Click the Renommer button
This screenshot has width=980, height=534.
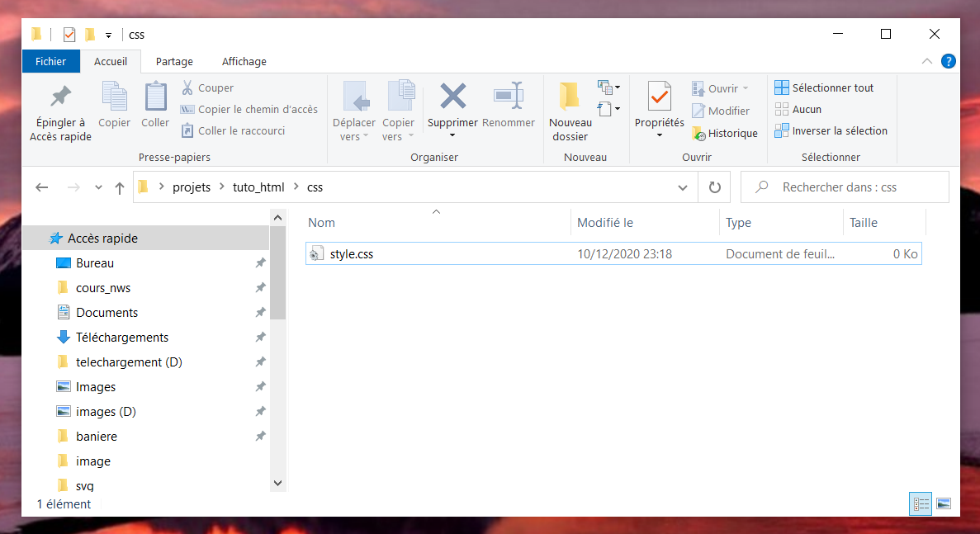pos(508,105)
